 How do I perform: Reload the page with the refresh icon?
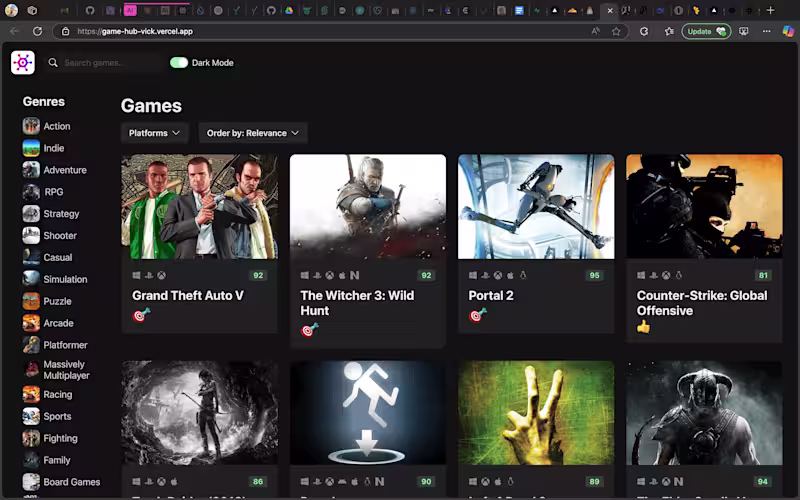pyautogui.click(x=37, y=31)
